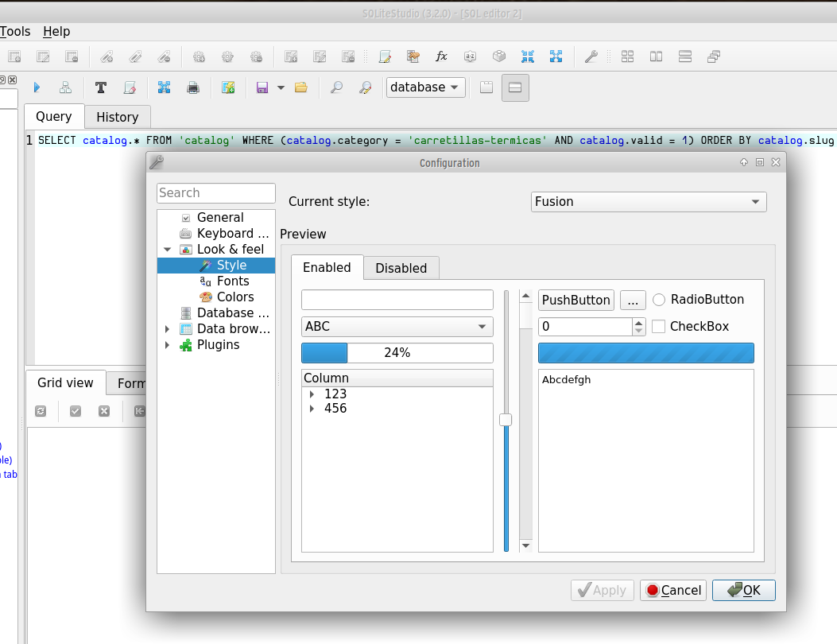Commit pending grid changes with checkmark icon
837x644 pixels.
tap(75, 411)
